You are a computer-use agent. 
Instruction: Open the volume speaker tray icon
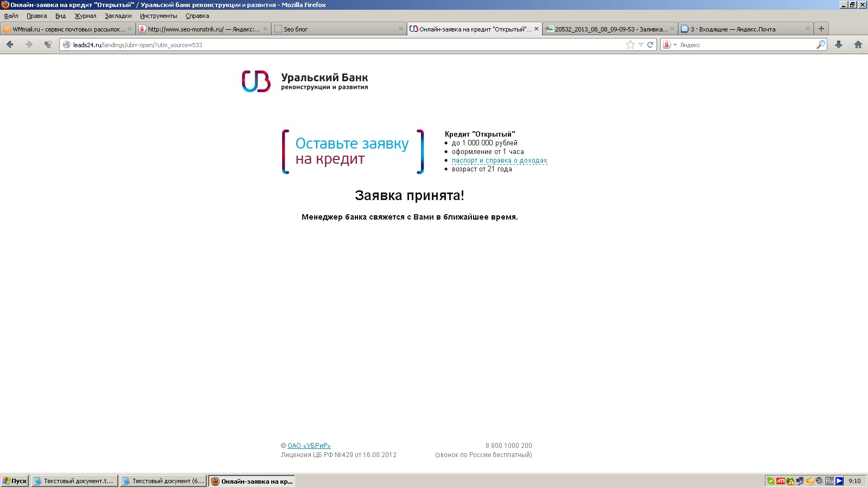tap(819, 481)
